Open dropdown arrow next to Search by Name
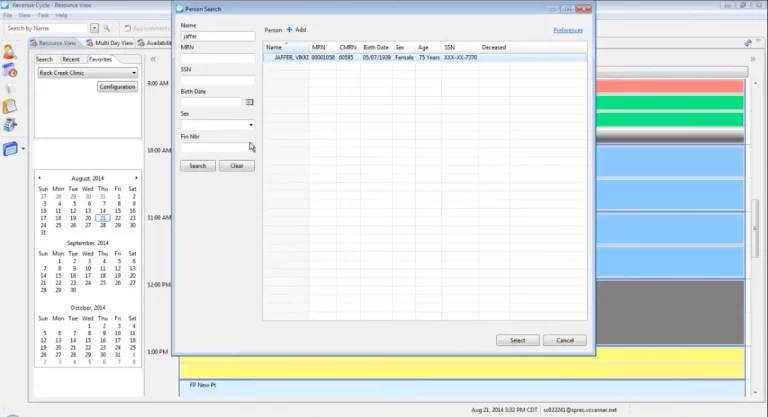768x417 pixels. (95, 28)
